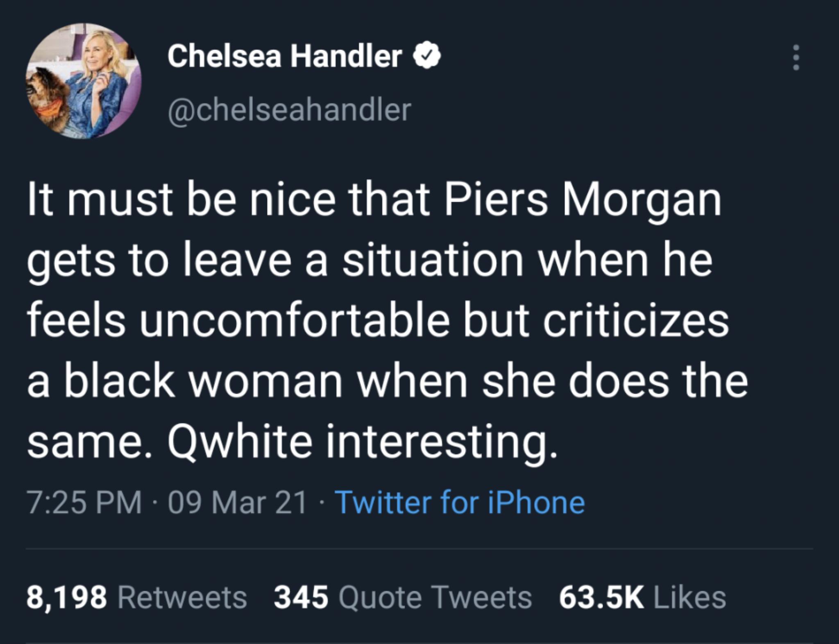Click the 345 quote tweets number

(x=301, y=597)
